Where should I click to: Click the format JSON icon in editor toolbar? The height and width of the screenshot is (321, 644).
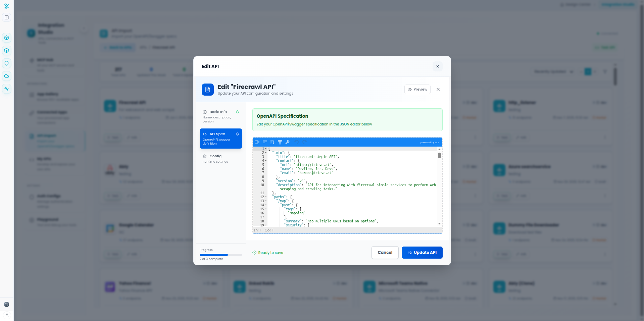click(257, 142)
